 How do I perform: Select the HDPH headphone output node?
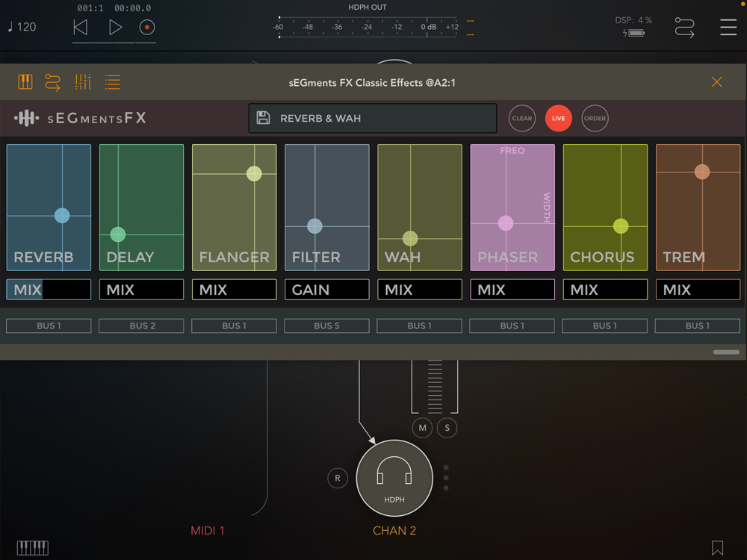pyautogui.click(x=394, y=478)
